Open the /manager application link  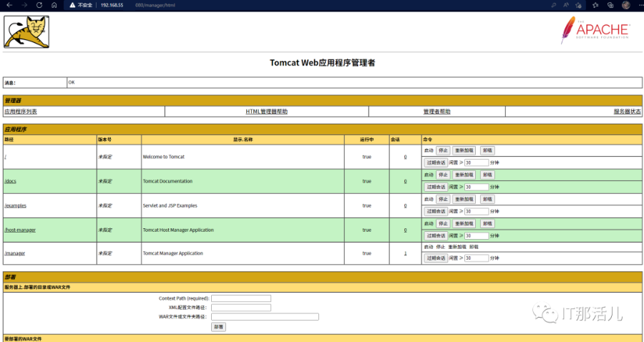[15, 253]
